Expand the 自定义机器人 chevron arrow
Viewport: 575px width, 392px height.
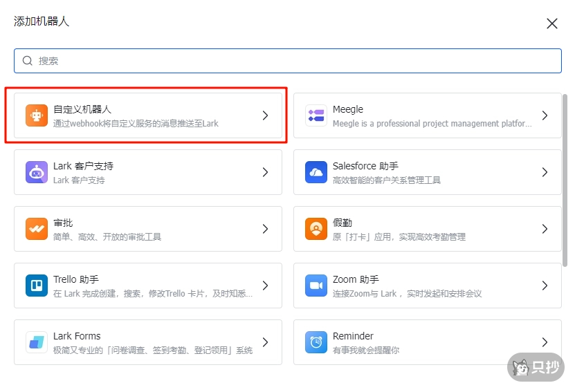pos(265,115)
